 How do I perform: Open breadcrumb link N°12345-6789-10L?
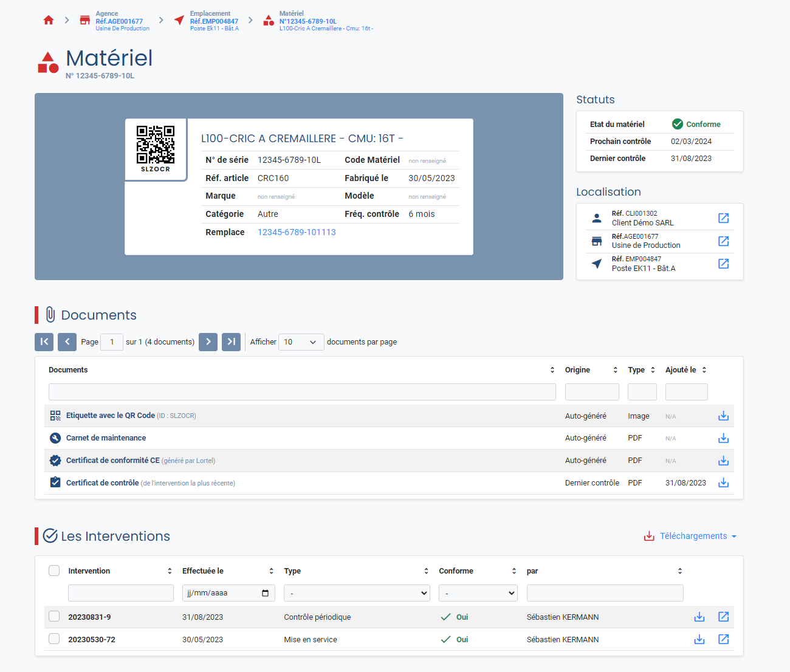308,21
